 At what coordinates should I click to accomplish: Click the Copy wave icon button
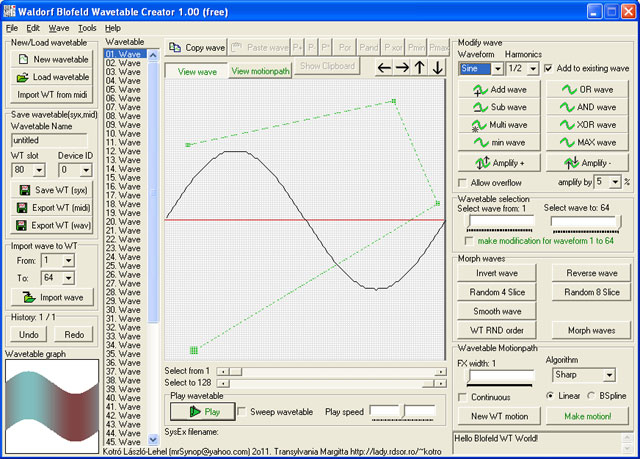point(197,47)
